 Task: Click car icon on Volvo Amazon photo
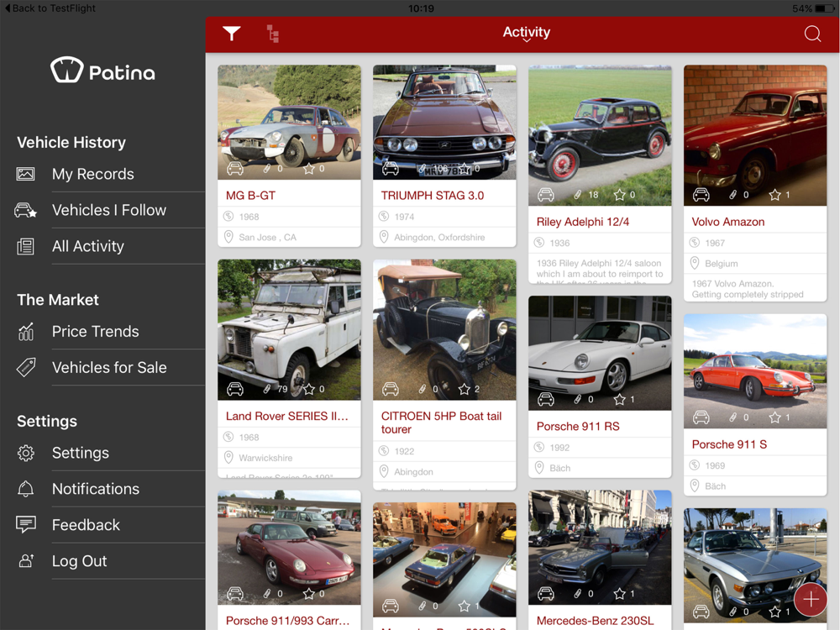coord(701,195)
